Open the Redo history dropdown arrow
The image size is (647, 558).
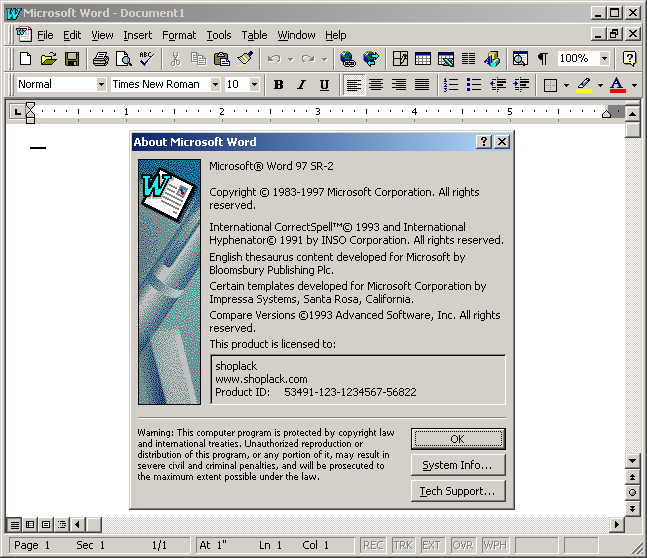[x=325, y=59]
